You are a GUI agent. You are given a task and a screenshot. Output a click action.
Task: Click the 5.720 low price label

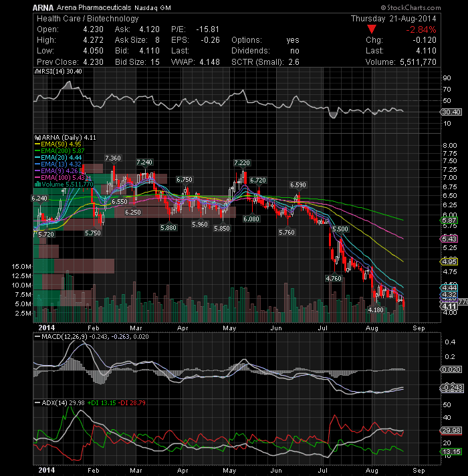click(x=46, y=235)
